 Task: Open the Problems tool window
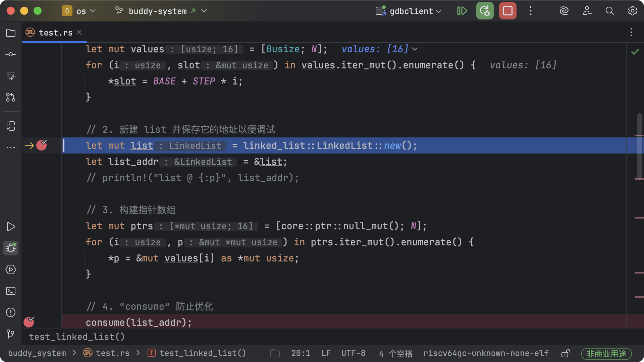pyautogui.click(x=11, y=312)
